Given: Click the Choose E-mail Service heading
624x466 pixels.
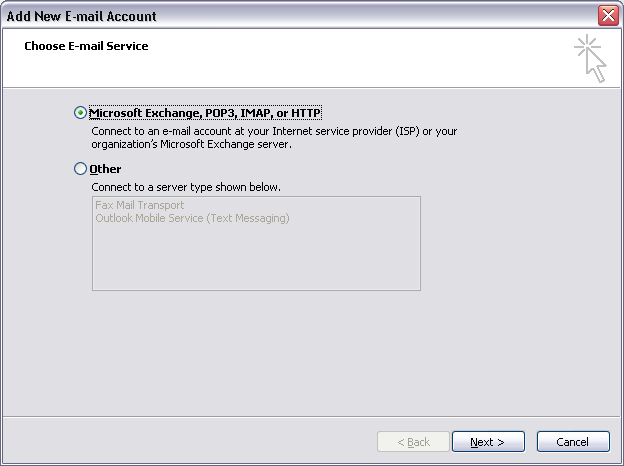Looking at the screenshot, I should tap(86, 46).
